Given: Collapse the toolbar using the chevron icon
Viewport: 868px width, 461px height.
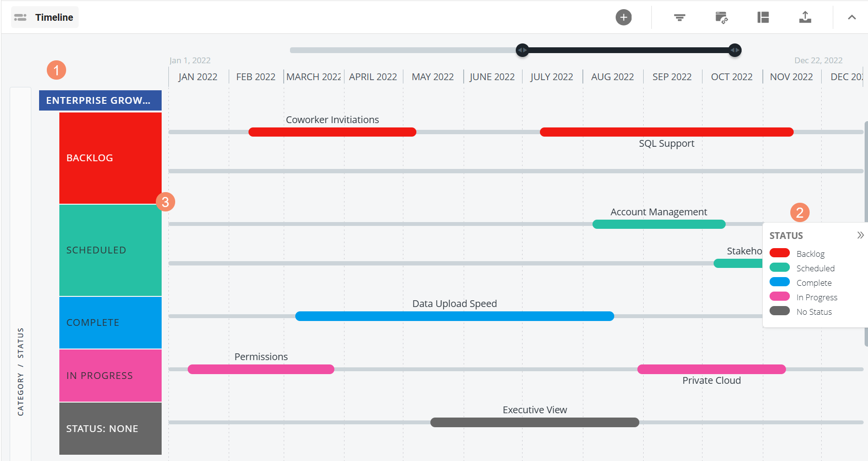Looking at the screenshot, I should [851, 17].
